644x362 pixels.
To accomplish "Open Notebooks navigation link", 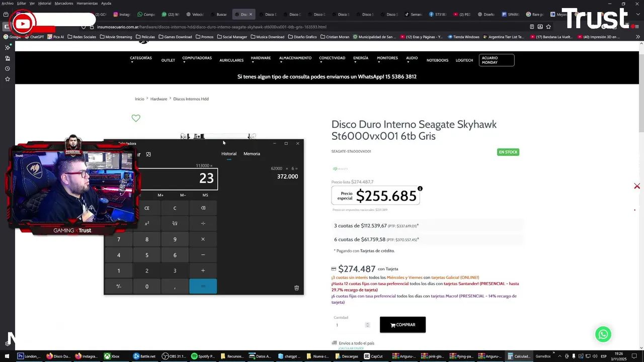I will point(437,60).
